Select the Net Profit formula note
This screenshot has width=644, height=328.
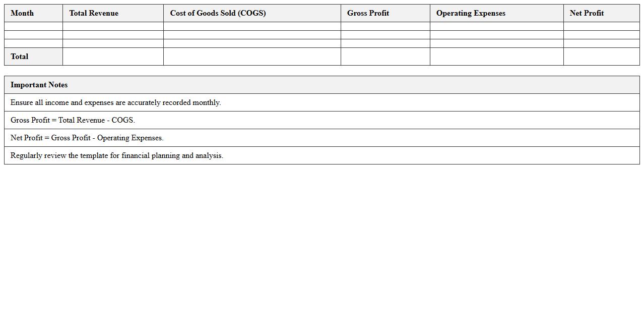click(x=87, y=138)
